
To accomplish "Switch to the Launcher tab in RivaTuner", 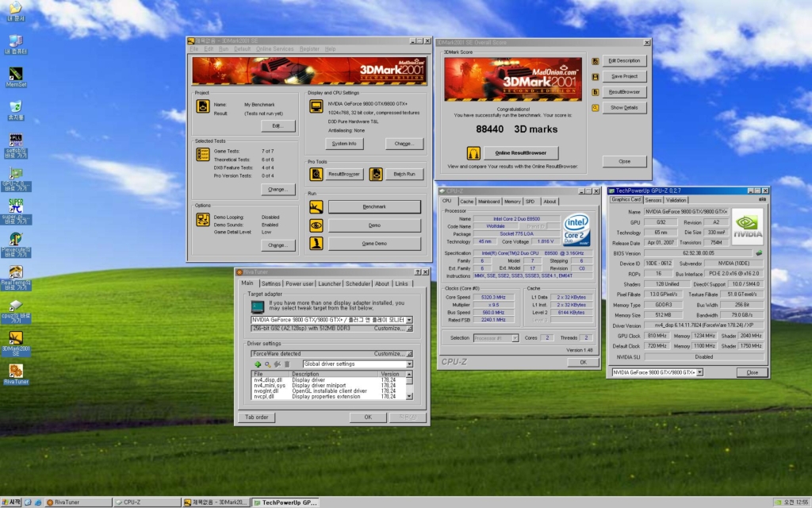I will click(x=329, y=283).
